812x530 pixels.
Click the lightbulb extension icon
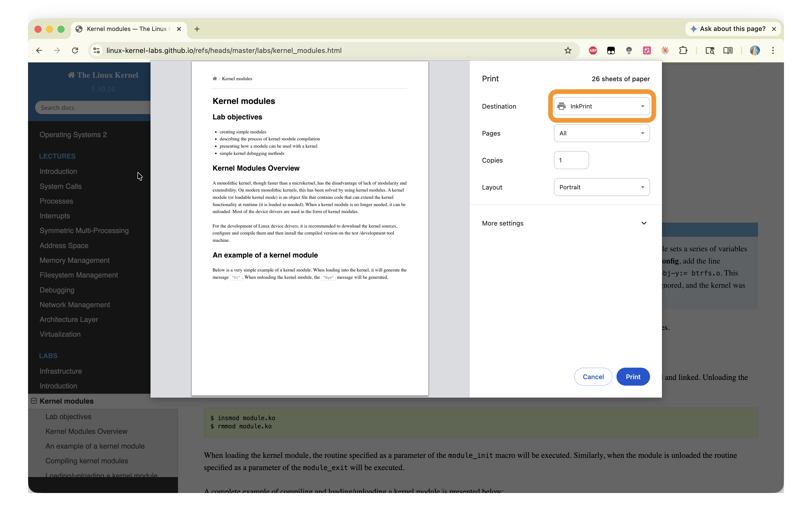coord(629,50)
